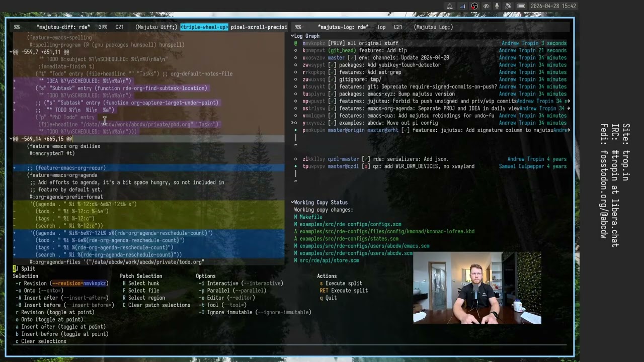The image size is (644, 362).
Task: Set the -t Tool option
Action: coord(223,305)
